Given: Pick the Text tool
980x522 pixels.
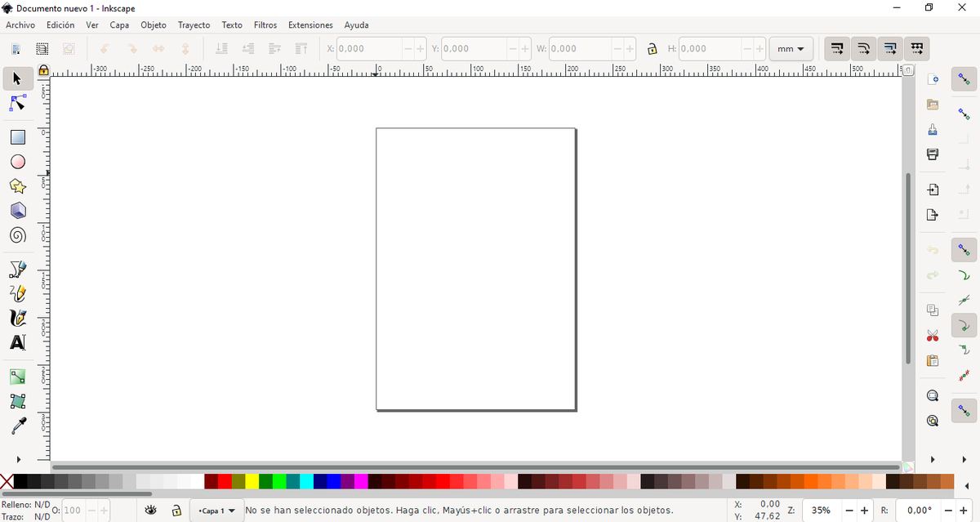Looking at the screenshot, I should click(x=17, y=342).
